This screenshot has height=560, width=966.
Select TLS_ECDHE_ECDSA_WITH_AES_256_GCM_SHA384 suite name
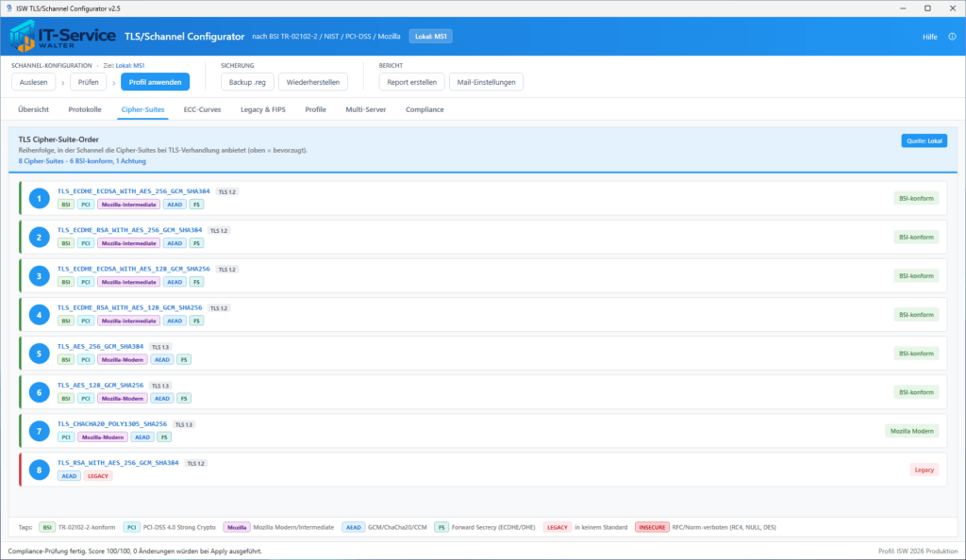pos(134,191)
